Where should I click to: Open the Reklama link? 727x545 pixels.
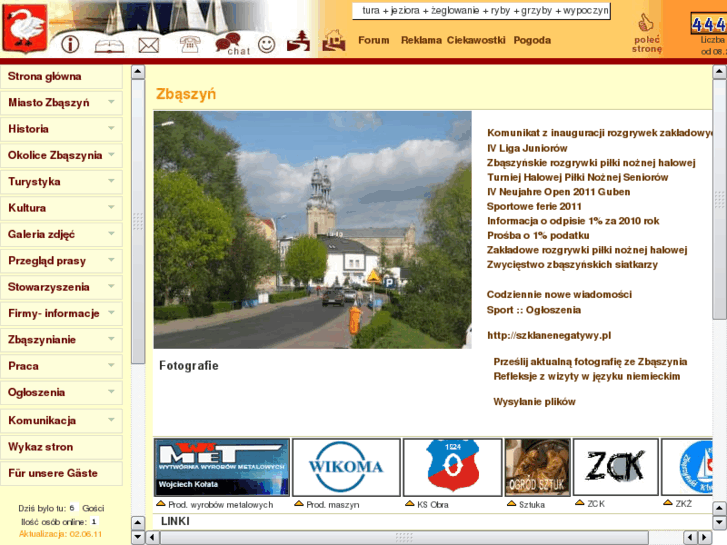point(421,40)
